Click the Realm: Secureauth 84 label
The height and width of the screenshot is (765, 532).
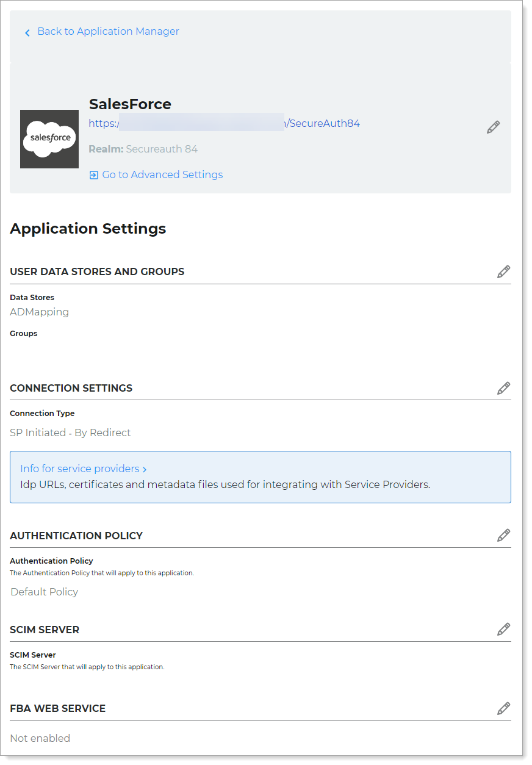coord(143,149)
